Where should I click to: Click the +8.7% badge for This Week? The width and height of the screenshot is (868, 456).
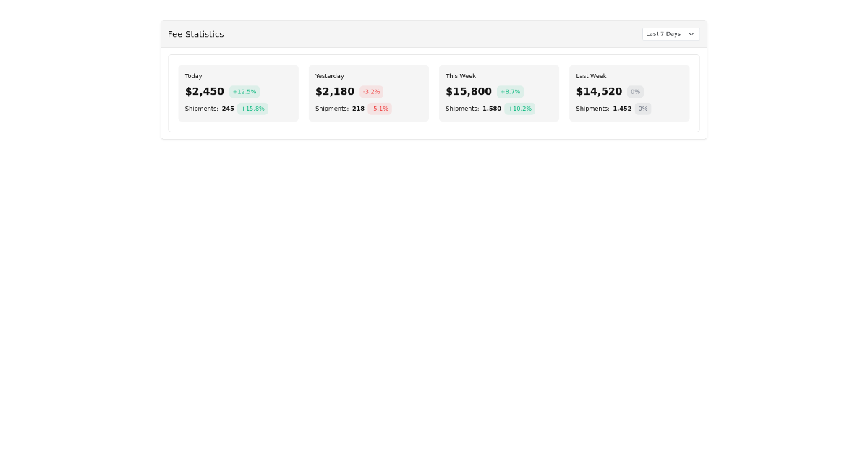click(x=510, y=92)
